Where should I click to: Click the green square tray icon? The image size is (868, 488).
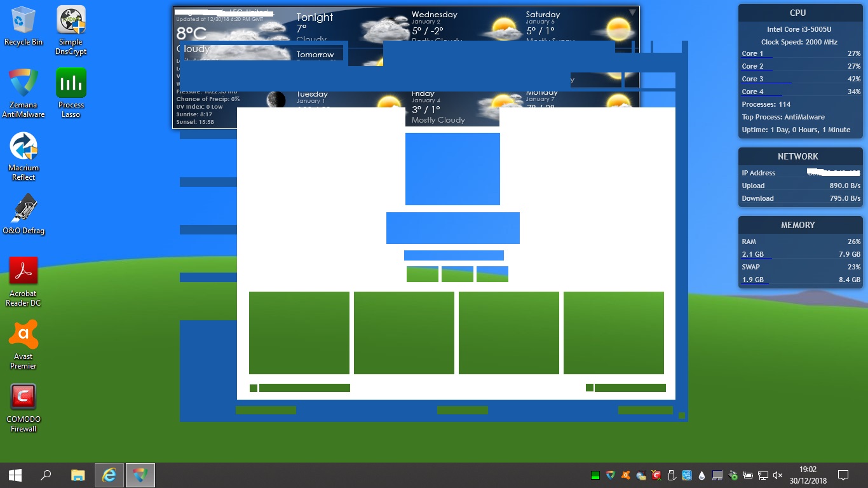coord(595,475)
